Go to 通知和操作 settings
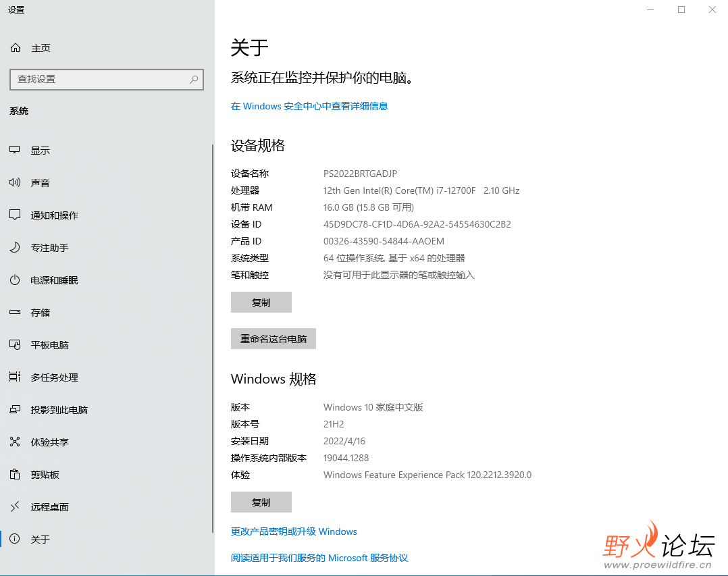 pyautogui.click(x=106, y=215)
